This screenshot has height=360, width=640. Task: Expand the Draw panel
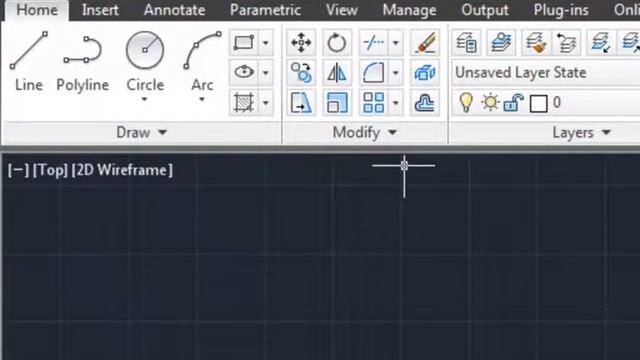point(141,132)
